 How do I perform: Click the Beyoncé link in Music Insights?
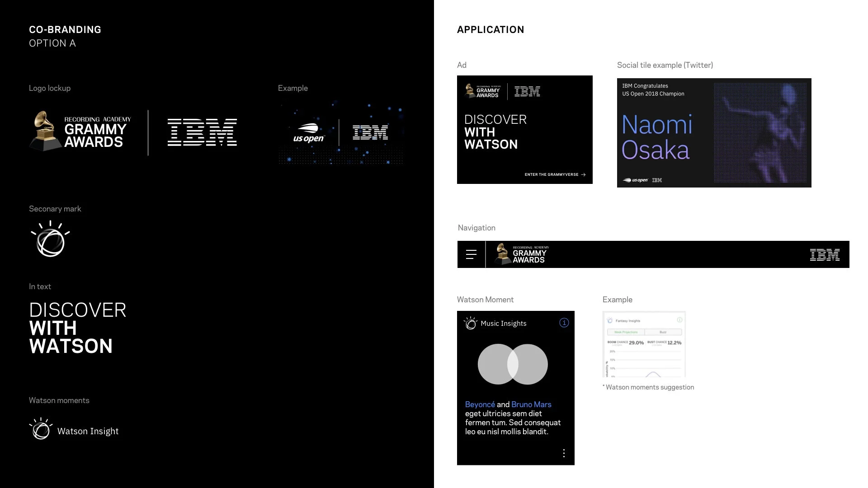(x=480, y=404)
